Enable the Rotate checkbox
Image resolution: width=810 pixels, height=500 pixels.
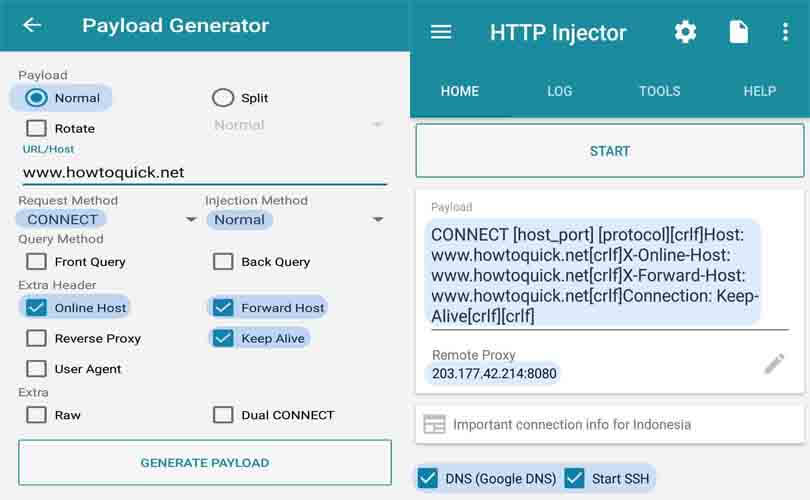click(37, 128)
